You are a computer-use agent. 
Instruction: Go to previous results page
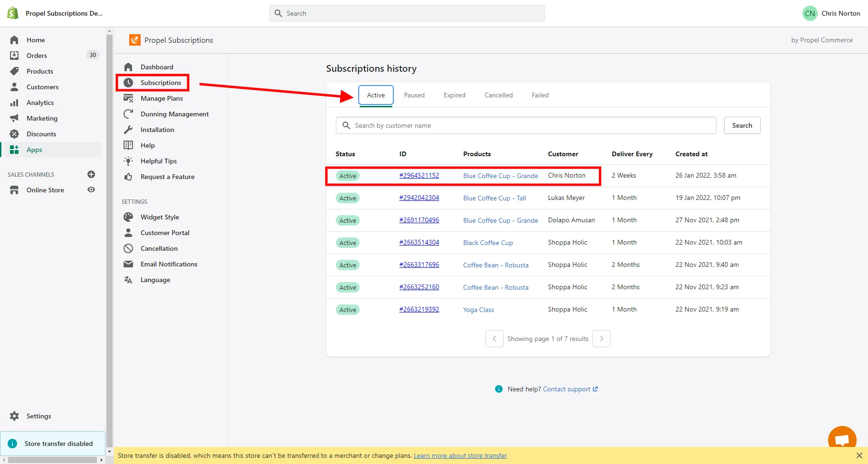coord(495,339)
